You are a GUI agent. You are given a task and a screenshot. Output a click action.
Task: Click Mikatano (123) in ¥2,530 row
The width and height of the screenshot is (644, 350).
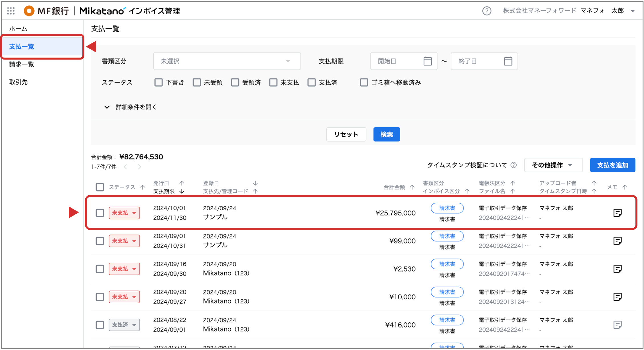(x=226, y=273)
